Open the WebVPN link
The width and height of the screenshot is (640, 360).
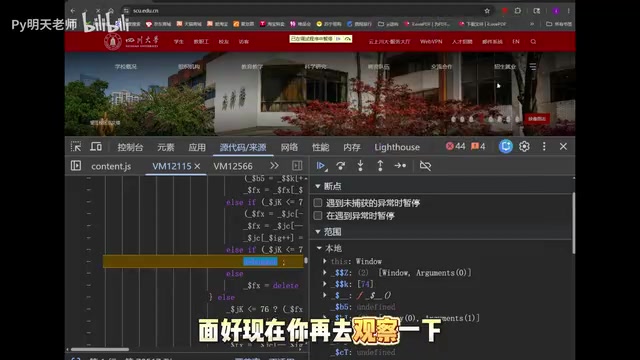coord(431,42)
